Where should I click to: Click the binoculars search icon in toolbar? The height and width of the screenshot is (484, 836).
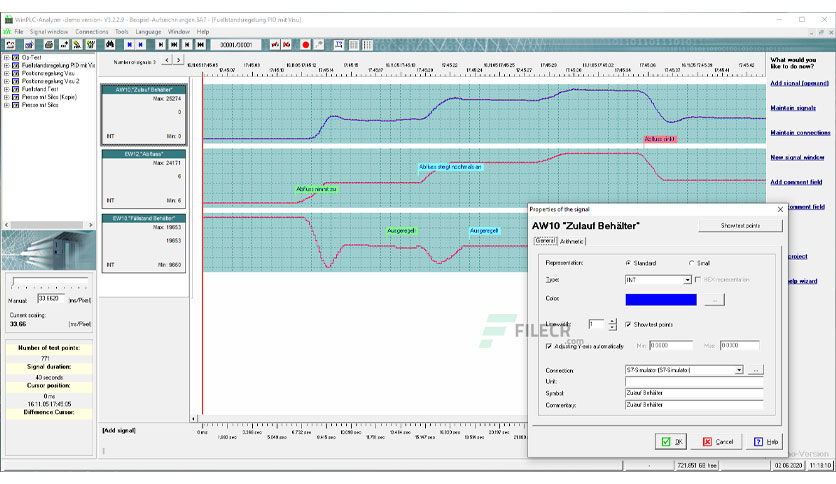pos(110,45)
